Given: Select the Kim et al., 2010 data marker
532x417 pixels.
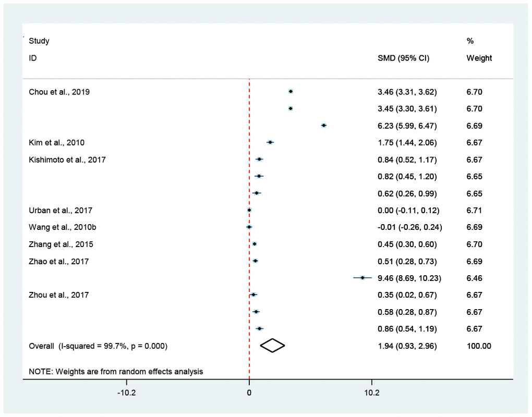Looking at the screenshot, I should (270, 142).
